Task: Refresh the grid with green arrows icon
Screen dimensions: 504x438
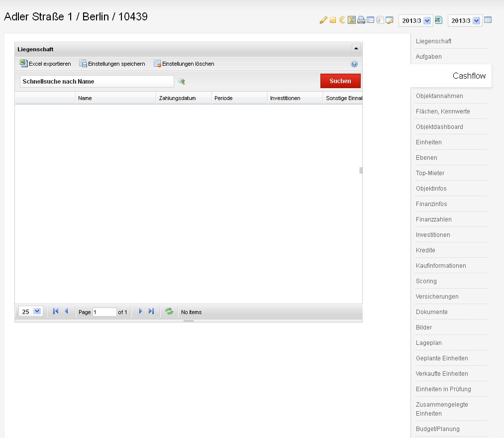Action: tap(169, 312)
